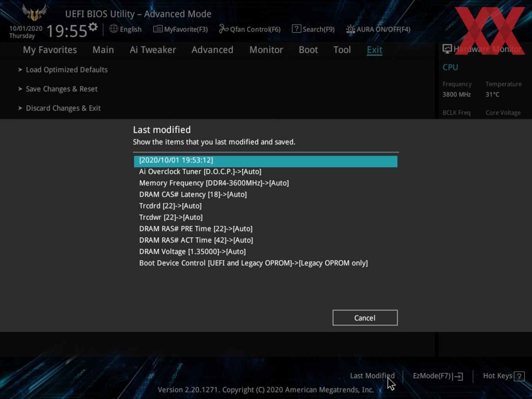Open the Tool tab

pyautogui.click(x=342, y=50)
